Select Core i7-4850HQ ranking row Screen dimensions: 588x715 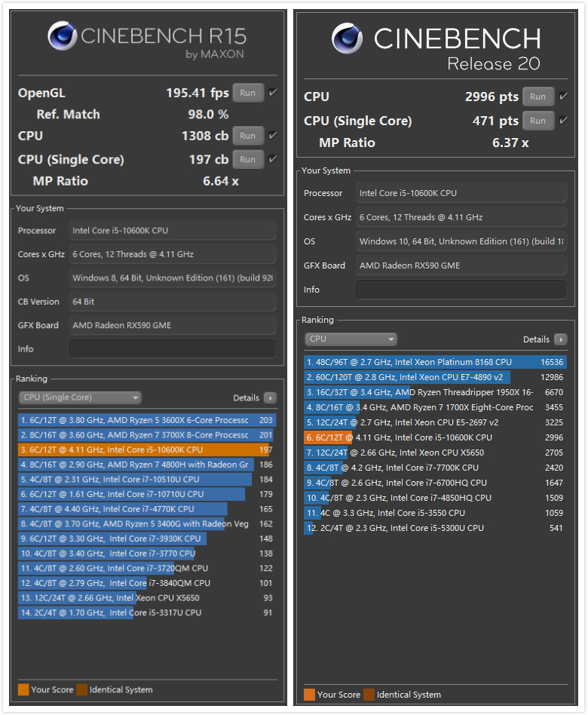(x=435, y=498)
